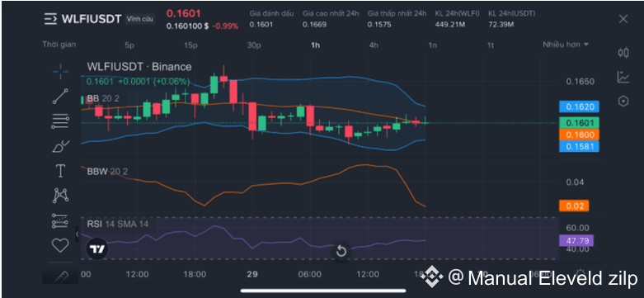The width and height of the screenshot is (644, 298).
Task: Open the hamburger menu beside WLFIUSDT
Action: tap(51, 19)
